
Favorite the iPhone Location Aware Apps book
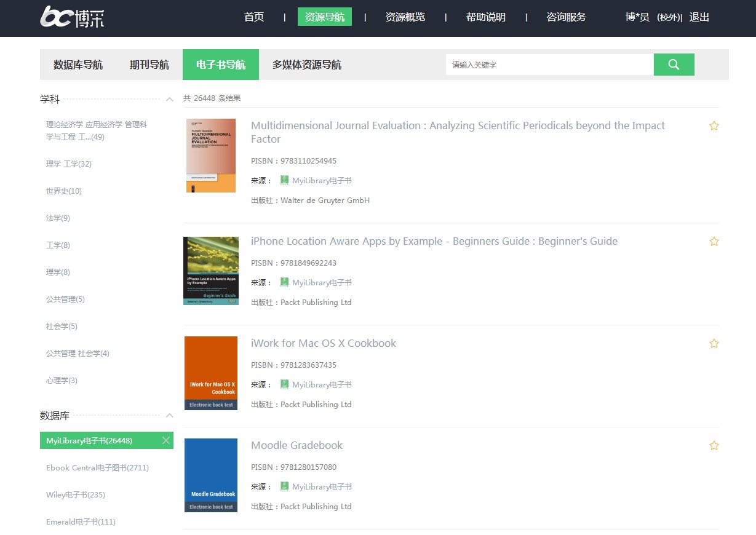point(714,242)
